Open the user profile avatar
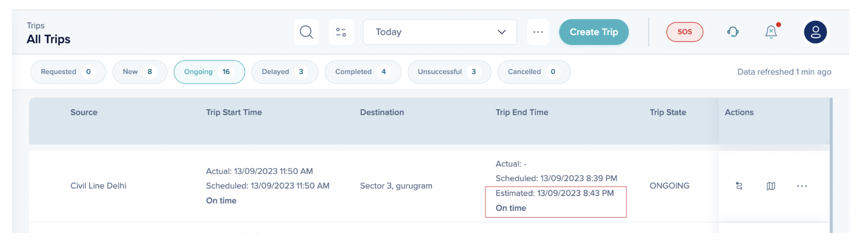Image resolution: width=868 pixels, height=250 pixels. (815, 32)
